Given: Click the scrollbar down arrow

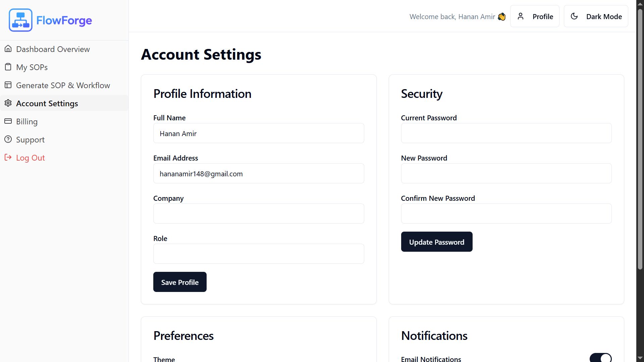Looking at the screenshot, I should click(x=640, y=358).
